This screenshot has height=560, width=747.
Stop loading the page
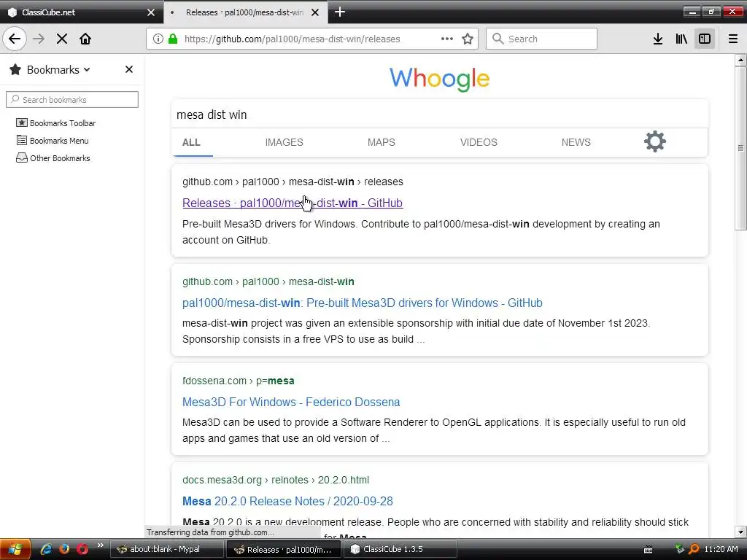point(62,39)
